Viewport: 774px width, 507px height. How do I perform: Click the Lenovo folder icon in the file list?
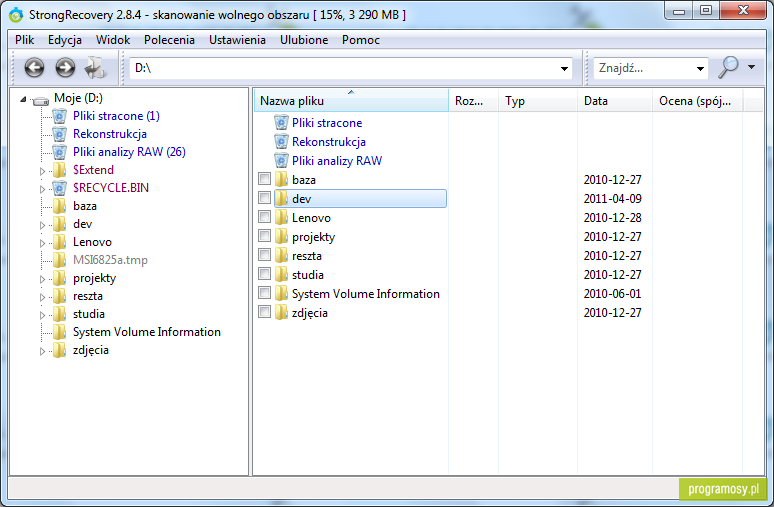[281, 218]
